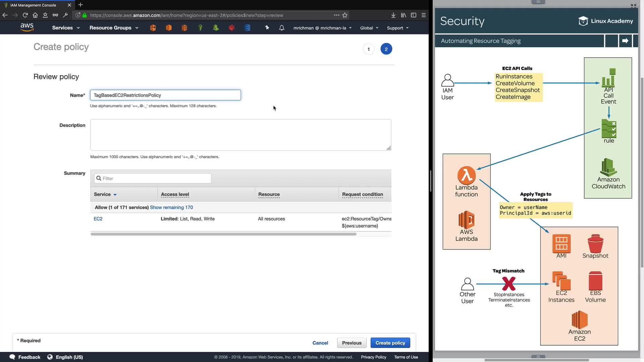Click Show remaining 170 link
644x362 pixels.
[x=171, y=207]
